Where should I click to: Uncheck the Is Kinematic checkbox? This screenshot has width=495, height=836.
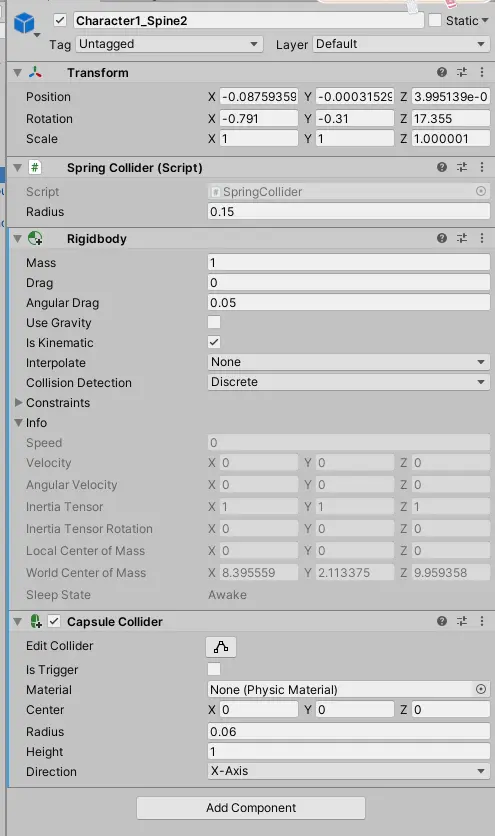(x=214, y=342)
